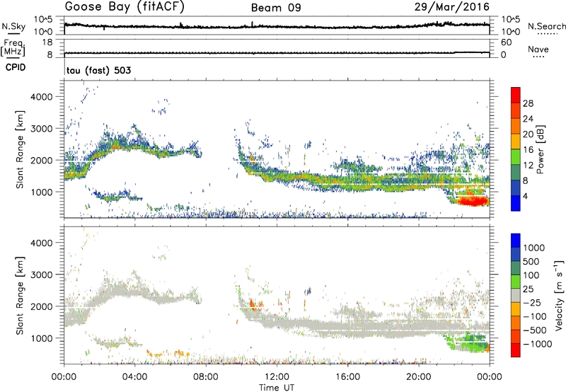Click the 1000 km tick of velocity panel
Screen dimensions: 566x392
coord(42,338)
